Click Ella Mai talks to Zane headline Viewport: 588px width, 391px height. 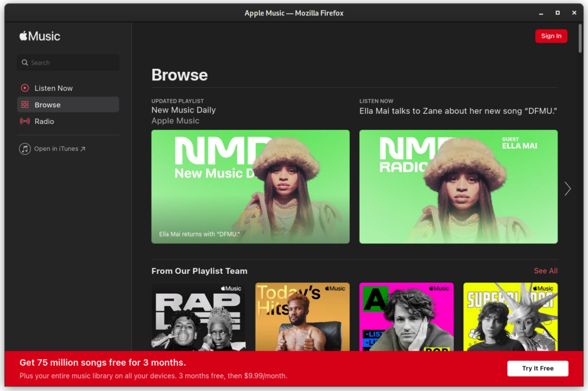(x=458, y=111)
